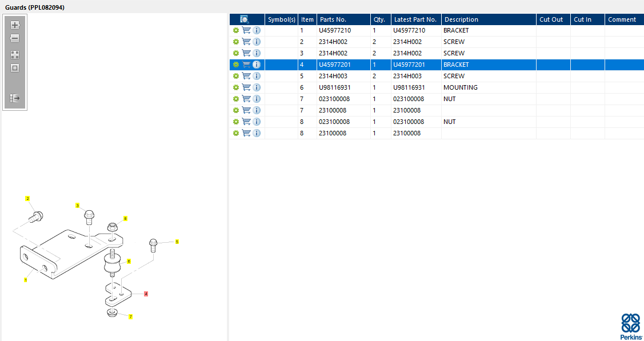Click the list export arrow icon
This screenshot has width=644, height=341.
tap(15, 98)
